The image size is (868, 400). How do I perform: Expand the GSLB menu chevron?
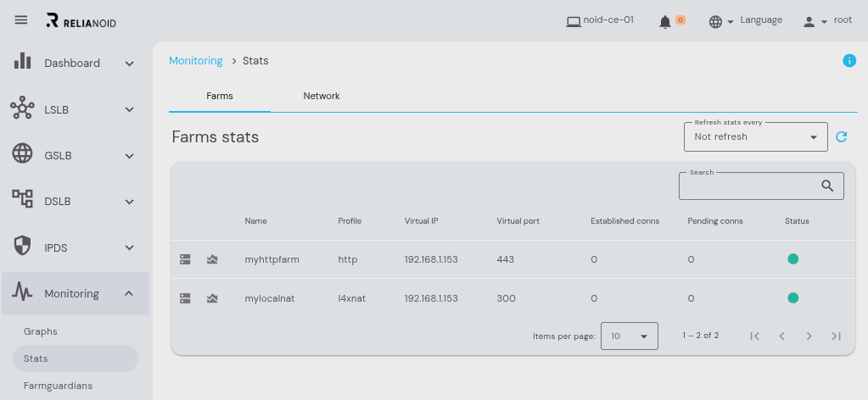130,156
